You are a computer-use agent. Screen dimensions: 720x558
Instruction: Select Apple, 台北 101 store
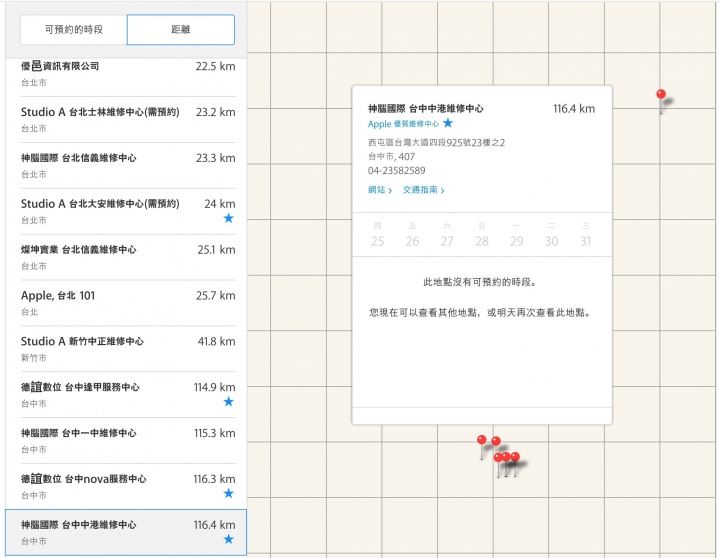pyautogui.click(x=128, y=304)
